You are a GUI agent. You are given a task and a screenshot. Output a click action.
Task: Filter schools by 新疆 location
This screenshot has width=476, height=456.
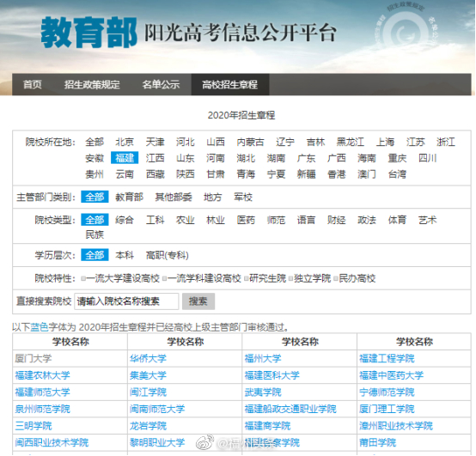click(306, 174)
